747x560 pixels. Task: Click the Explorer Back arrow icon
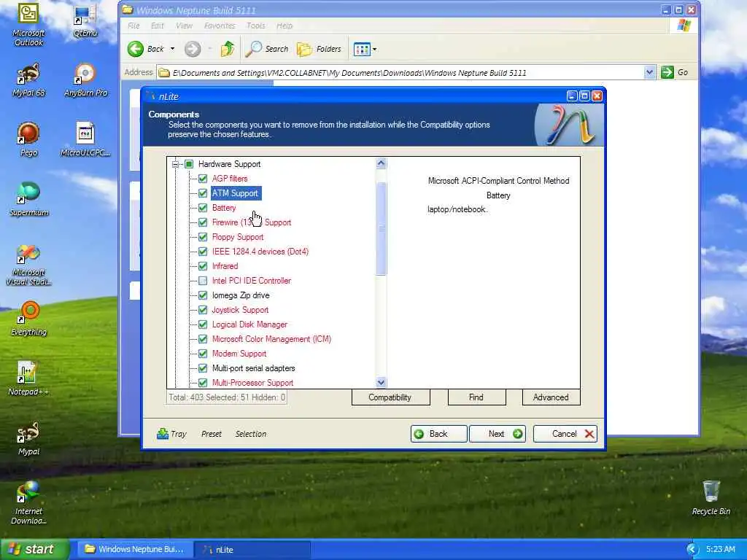pos(135,49)
